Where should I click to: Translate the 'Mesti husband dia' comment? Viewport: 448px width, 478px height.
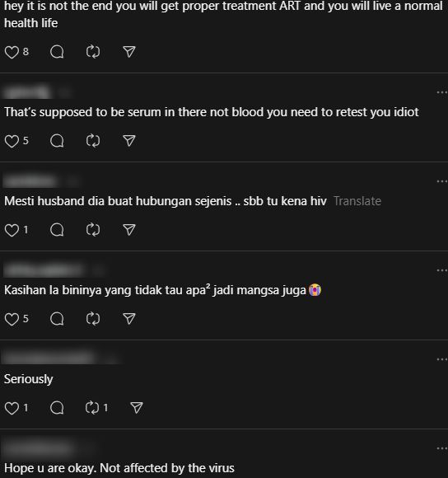(x=357, y=201)
